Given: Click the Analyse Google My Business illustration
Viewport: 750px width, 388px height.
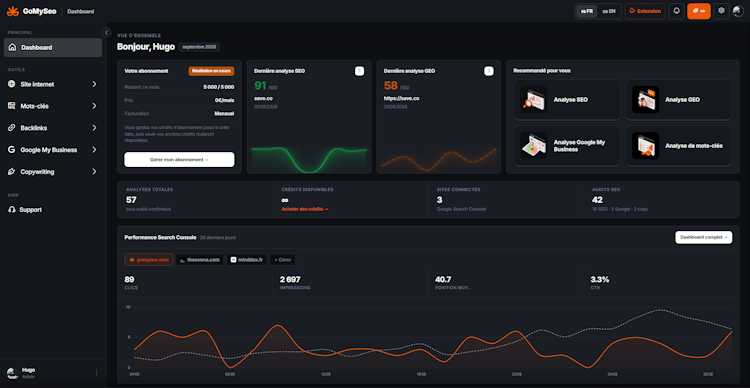Looking at the screenshot, I should [x=534, y=145].
